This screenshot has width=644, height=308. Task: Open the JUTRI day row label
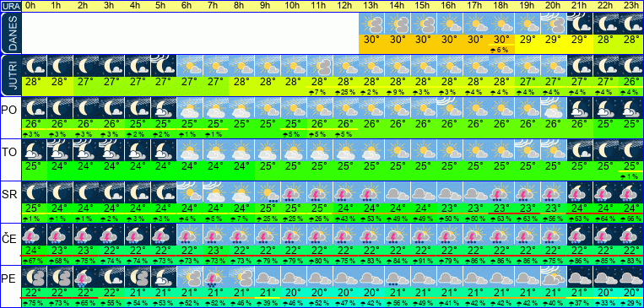click(11, 76)
